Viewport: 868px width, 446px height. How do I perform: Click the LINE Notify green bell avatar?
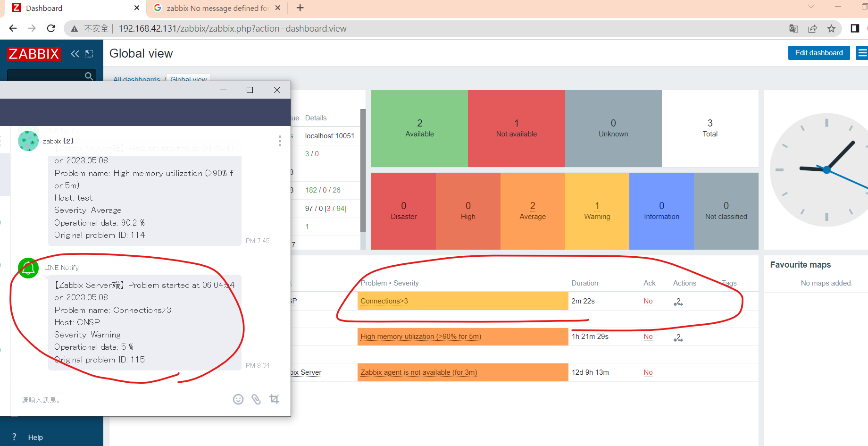pos(28,268)
